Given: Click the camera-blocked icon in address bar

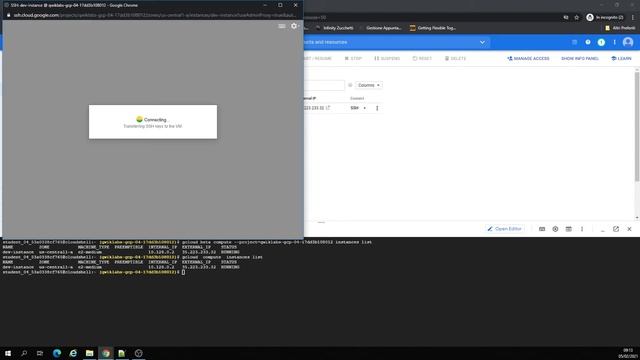Looking at the screenshot, I should (x=566, y=18).
